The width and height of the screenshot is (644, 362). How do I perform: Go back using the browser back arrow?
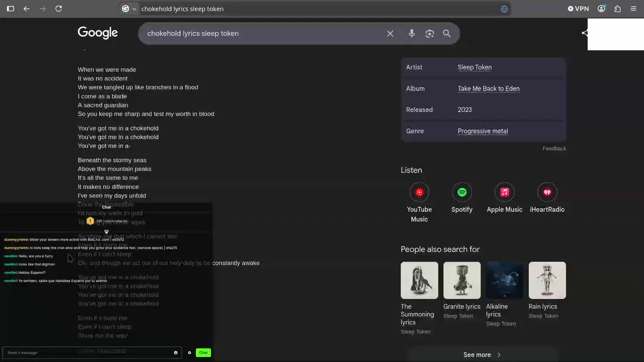pos(27,9)
